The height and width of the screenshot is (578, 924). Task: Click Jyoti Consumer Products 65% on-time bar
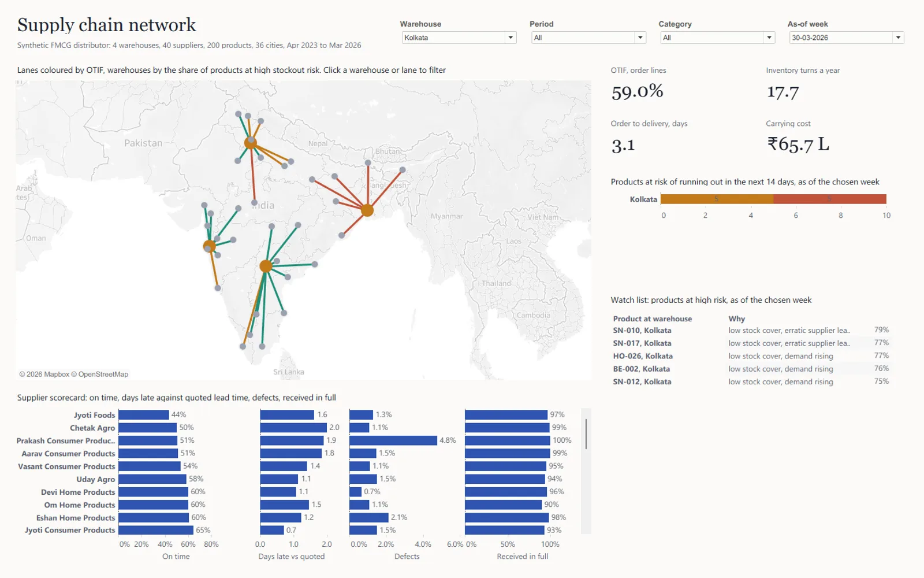pyautogui.click(x=156, y=530)
